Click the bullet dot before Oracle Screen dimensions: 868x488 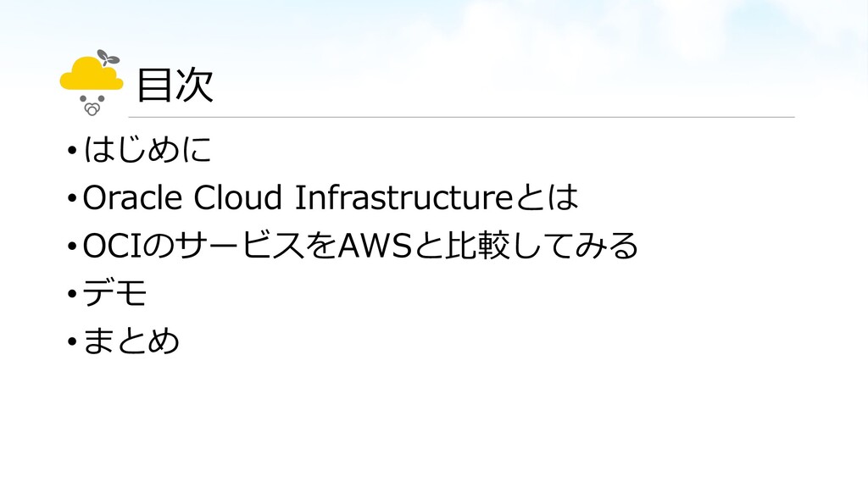(72, 198)
